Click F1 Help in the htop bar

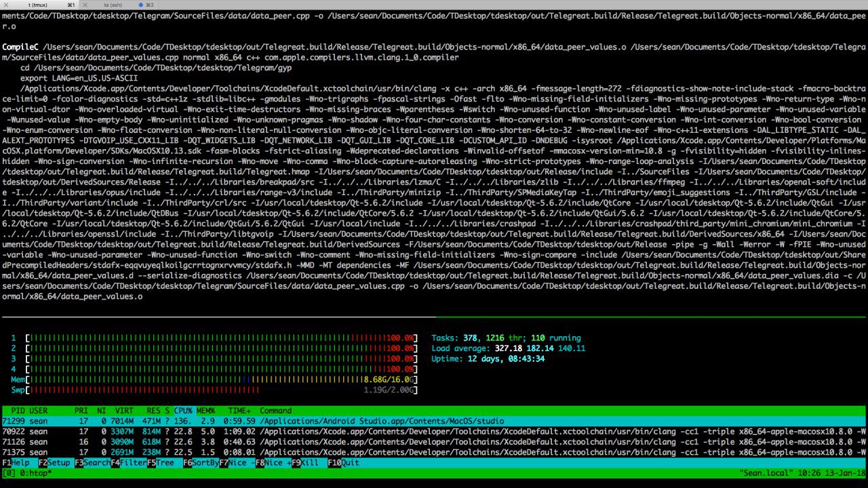point(18,463)
